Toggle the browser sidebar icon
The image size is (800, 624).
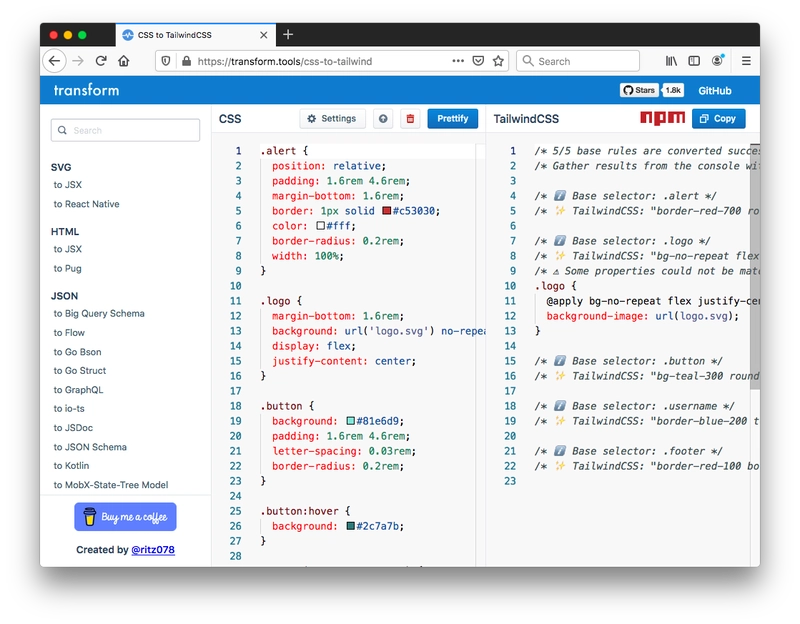694,61
